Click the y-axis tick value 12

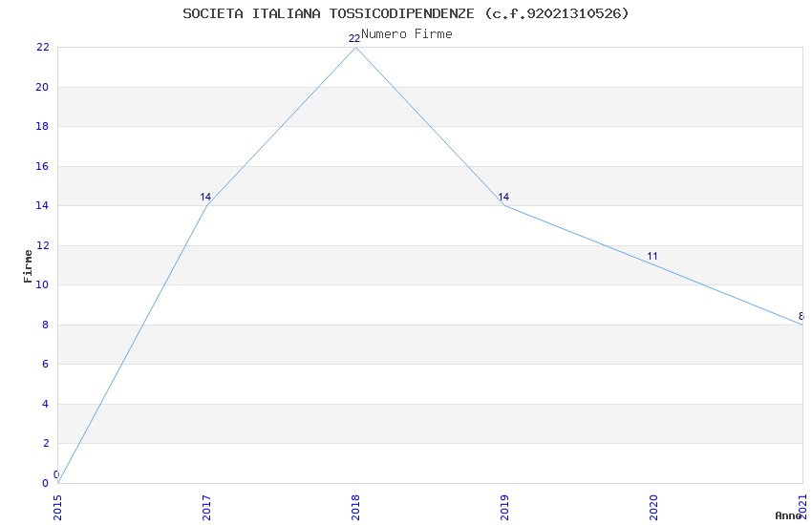coord(42,245)
